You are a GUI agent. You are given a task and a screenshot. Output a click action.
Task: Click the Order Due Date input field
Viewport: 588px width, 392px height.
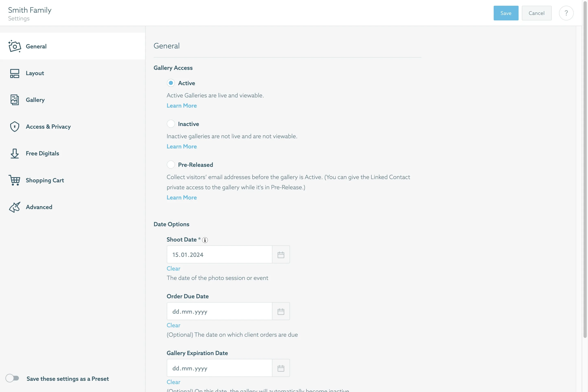(219, 311)
